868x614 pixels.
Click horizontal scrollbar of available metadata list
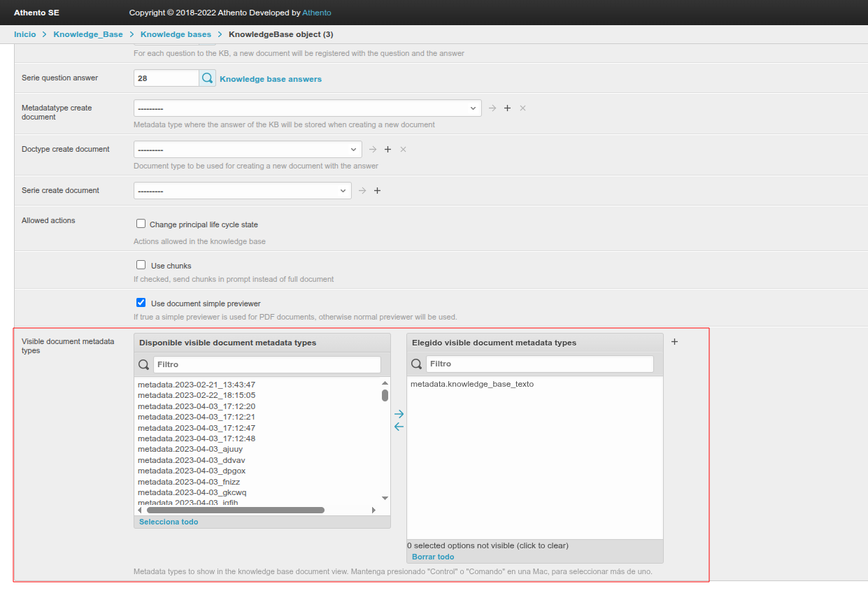pyautogui.click(x=235, y=511)
